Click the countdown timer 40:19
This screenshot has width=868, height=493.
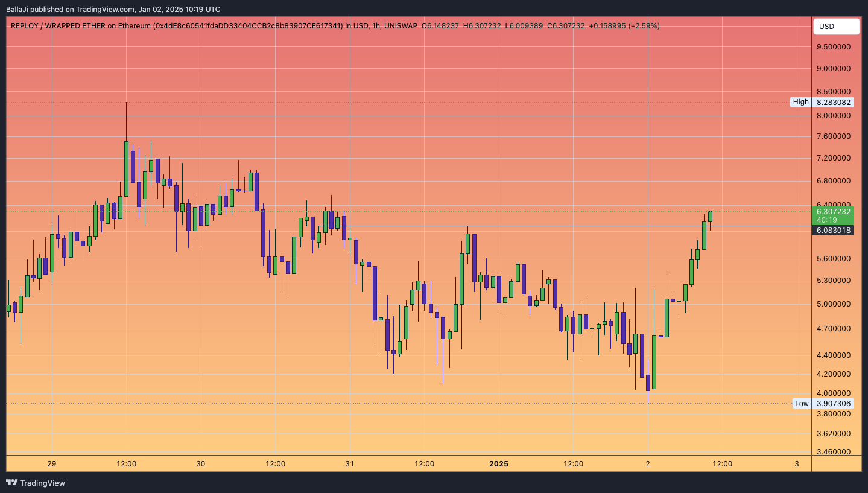pos(827,220)
